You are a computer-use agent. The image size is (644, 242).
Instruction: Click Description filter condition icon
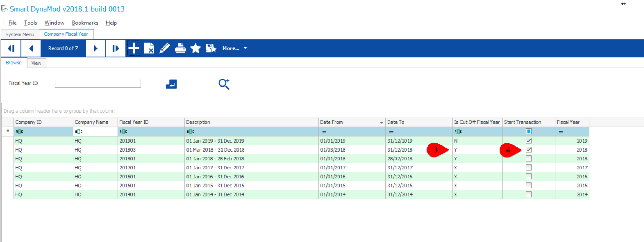point(190,132)
